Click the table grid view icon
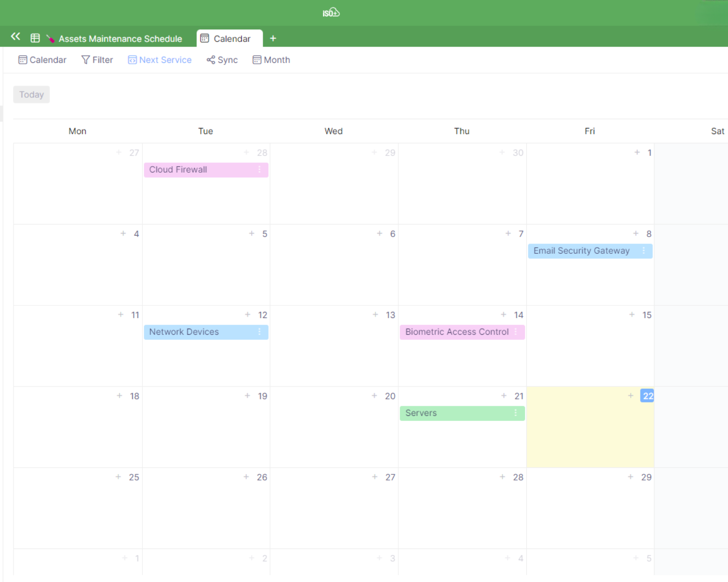This screenshot has height=582, width=728. 35,38
